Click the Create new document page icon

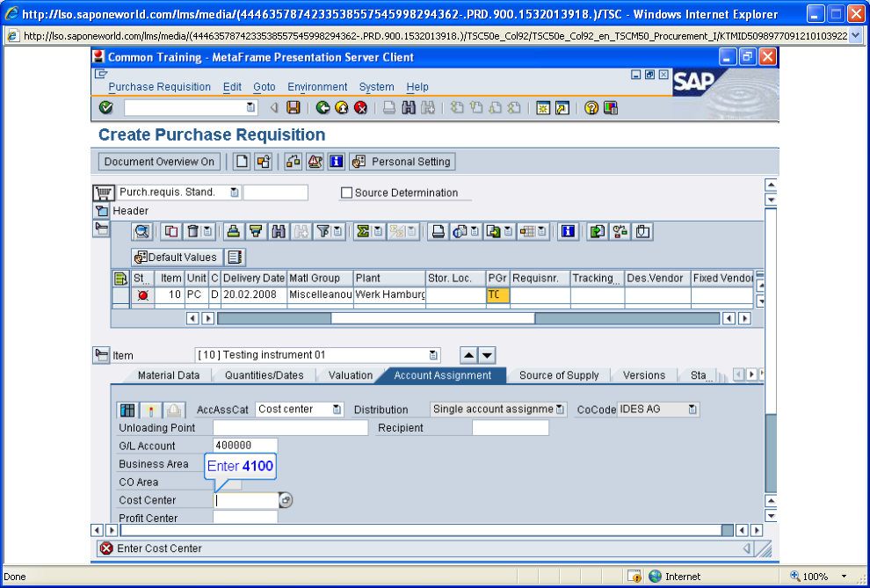tap(242, 162)
